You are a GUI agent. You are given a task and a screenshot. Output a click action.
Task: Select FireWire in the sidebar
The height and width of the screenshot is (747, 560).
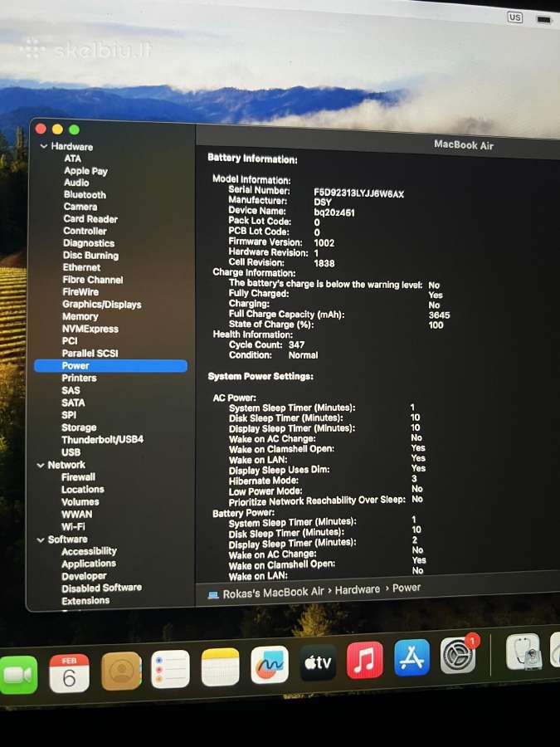point(80,291)
